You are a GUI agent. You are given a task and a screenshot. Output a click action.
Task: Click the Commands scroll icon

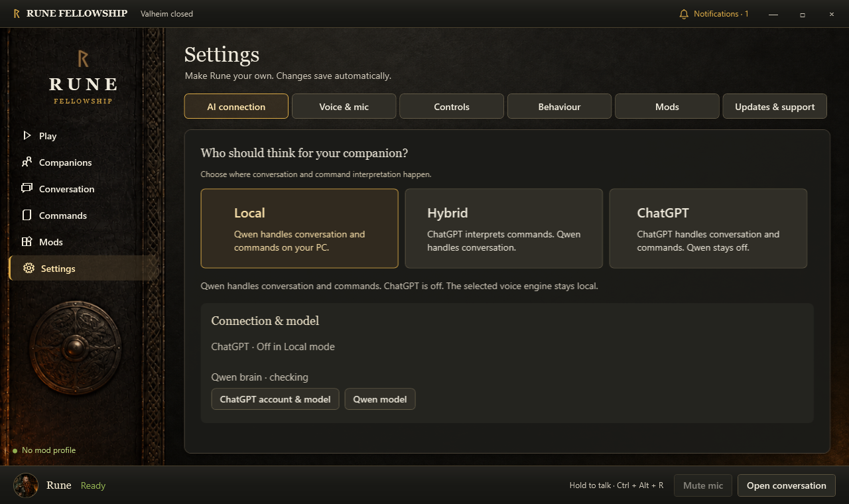pos(27,215)
